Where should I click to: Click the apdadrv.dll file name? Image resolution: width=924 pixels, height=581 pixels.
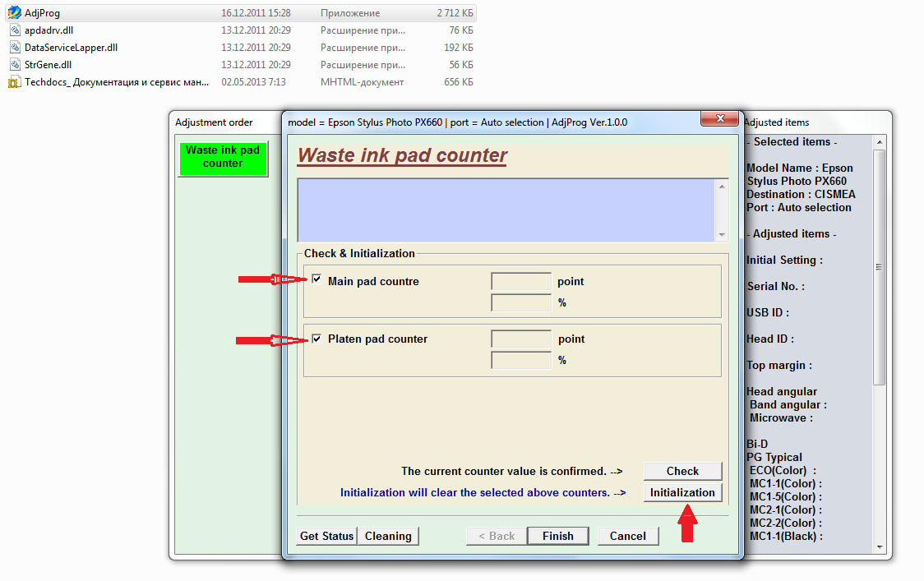pos(49,30)
